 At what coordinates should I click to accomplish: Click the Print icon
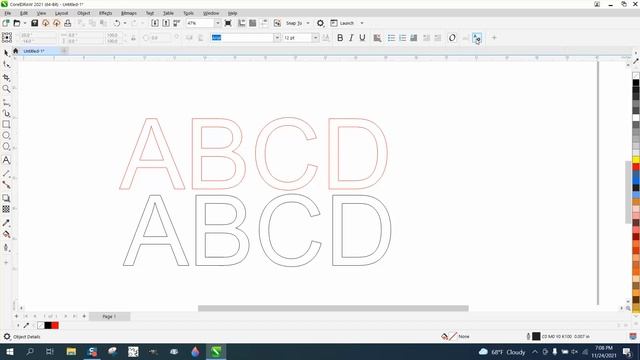[x=68, y=23]
